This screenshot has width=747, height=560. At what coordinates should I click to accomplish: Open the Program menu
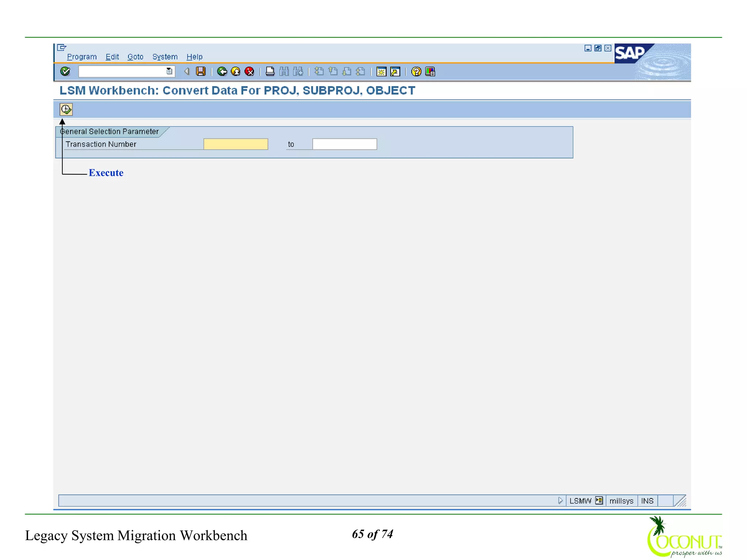click(82, 57)
